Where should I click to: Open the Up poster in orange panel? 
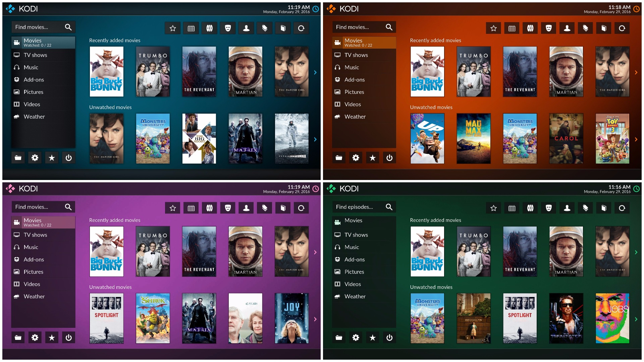click(427, 138)
